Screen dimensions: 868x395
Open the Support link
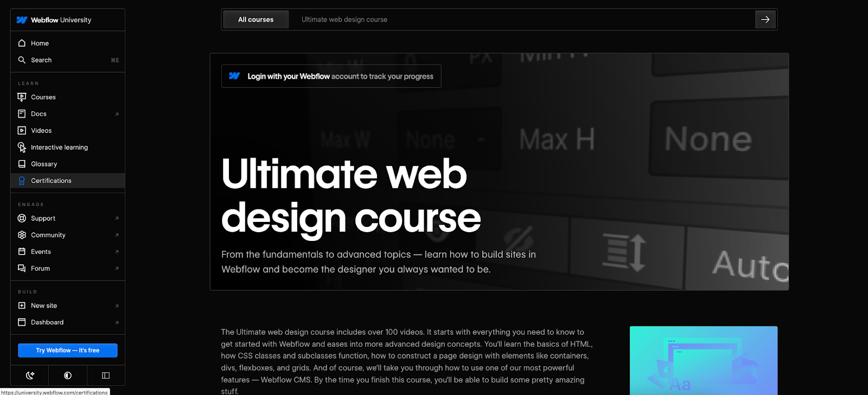click(68, 218)
